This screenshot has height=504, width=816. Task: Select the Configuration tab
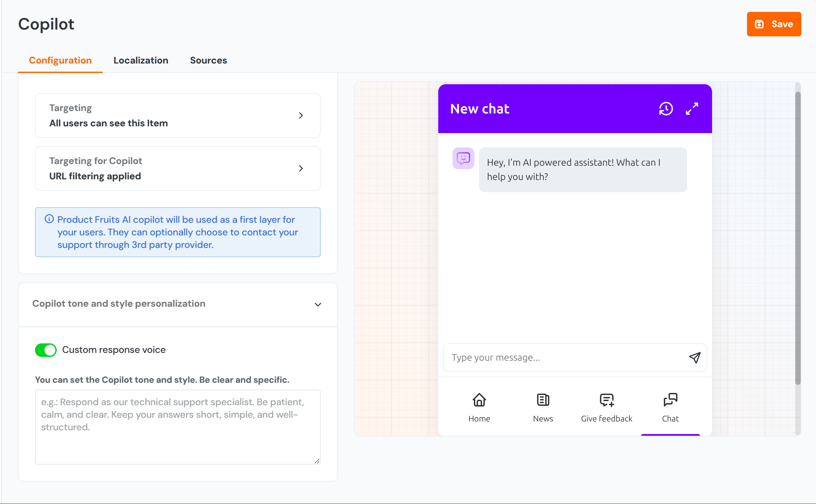pos(60,60)
